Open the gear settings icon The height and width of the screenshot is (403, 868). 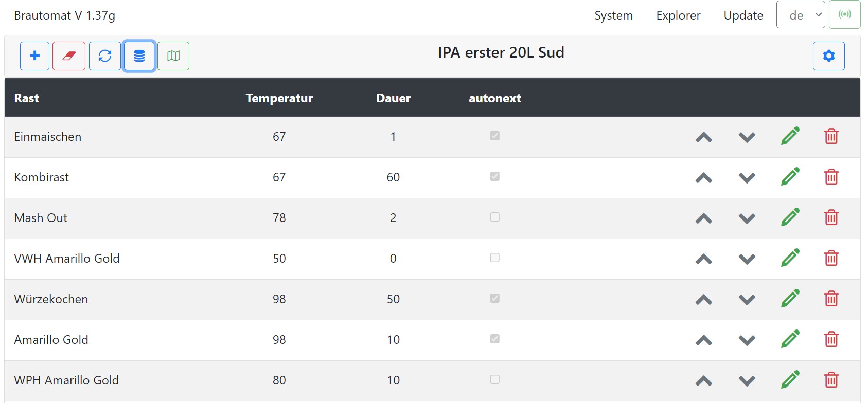click(x=828, y=56)
